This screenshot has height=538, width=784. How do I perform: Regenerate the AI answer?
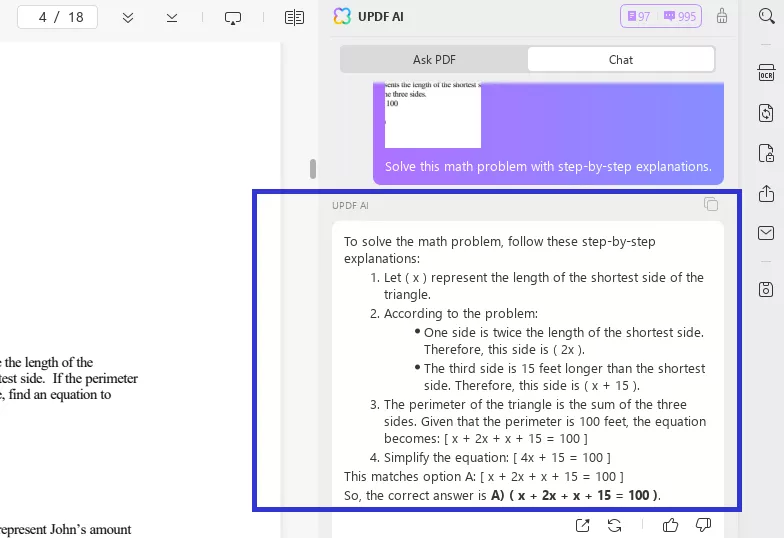tap(614, 525)
